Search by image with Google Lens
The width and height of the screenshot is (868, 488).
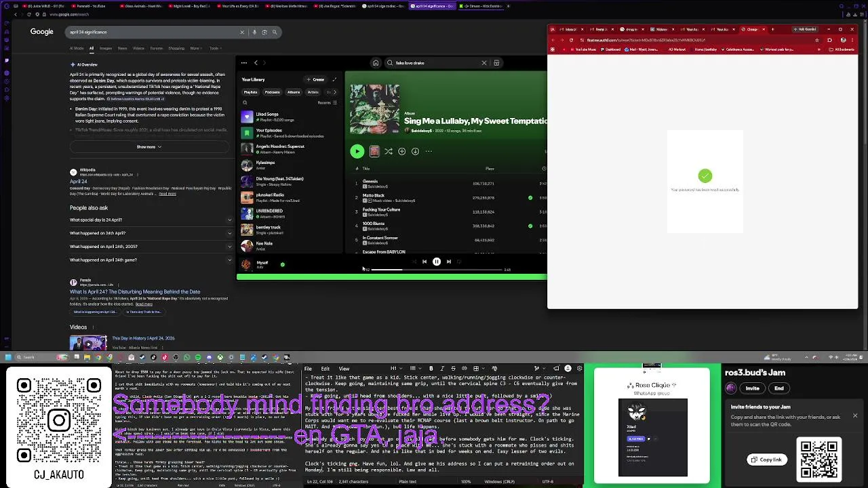click(264, 32)
